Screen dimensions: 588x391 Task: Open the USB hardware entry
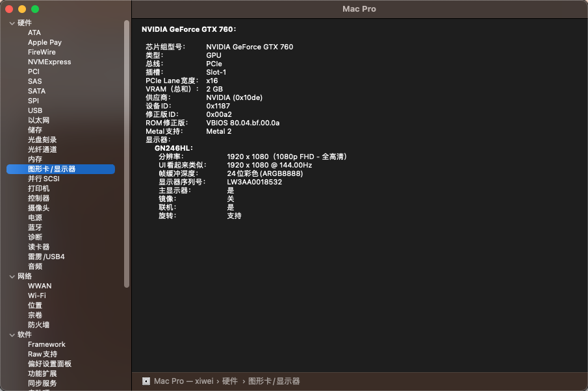point(35,110)
